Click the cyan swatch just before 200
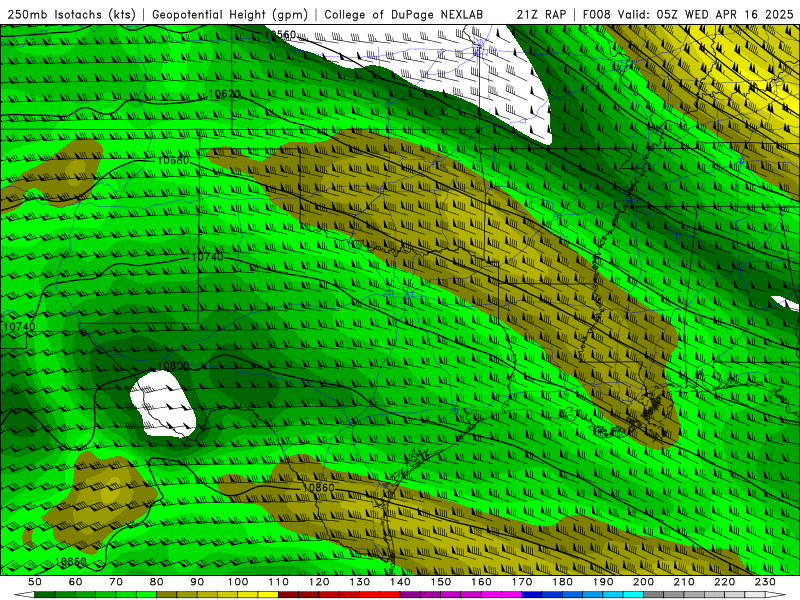800x600 pixels. tap(633, 595)
